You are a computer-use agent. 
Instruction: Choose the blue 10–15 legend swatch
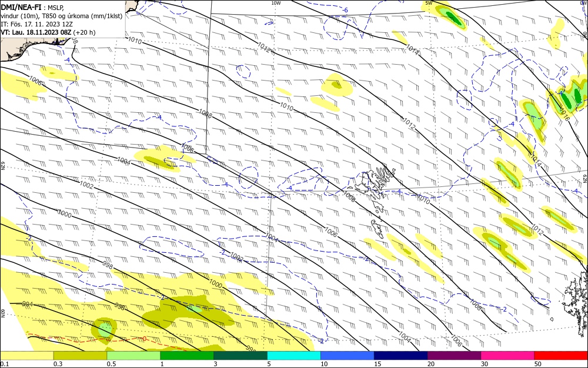[x=348, y=356]
